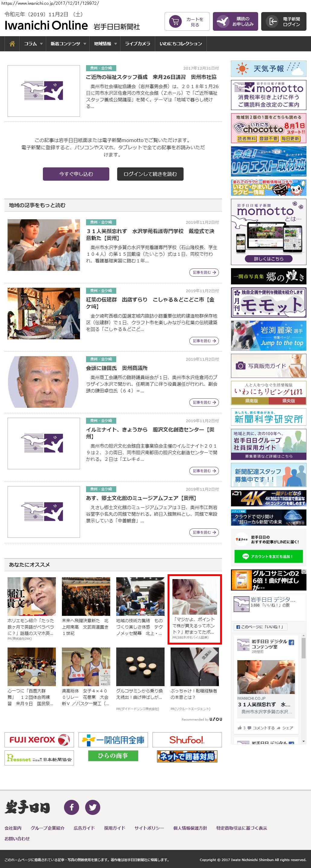Expand the コラム dropdown menu
311x868 pixels.
(33, 44)
